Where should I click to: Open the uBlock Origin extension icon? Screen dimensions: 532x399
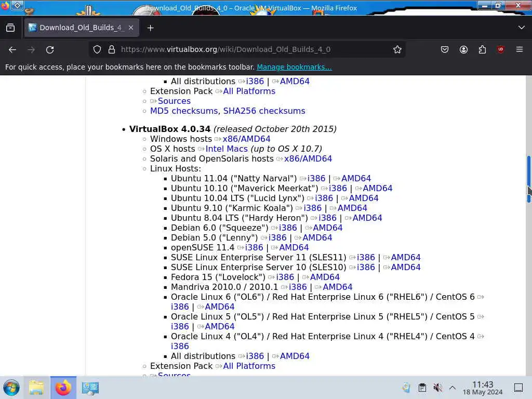[x=500, y=49]
